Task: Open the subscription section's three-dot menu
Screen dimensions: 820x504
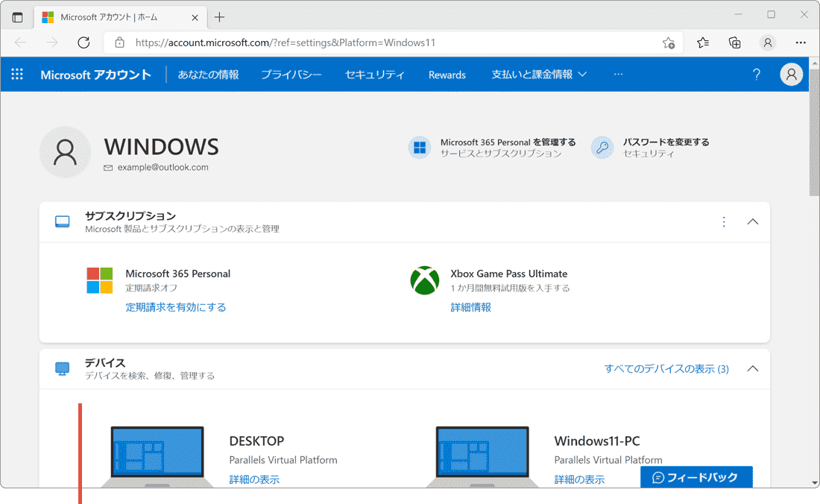Action: coord(723,221)
